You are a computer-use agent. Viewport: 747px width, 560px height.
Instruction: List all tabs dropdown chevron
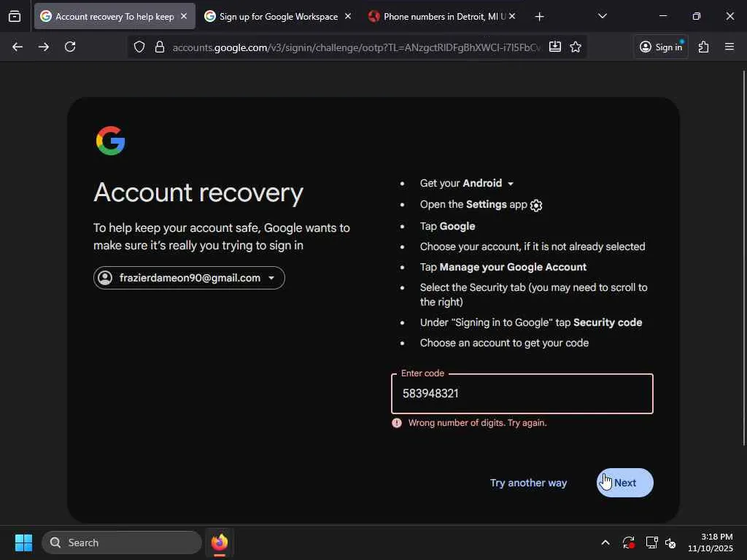click(x=603, y=16)
